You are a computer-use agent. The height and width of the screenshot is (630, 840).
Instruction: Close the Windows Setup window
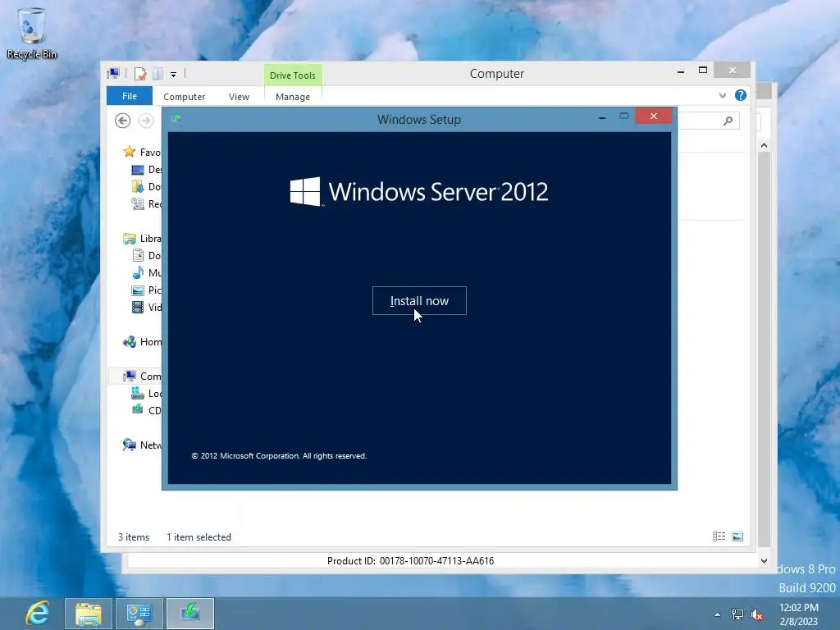654,116
